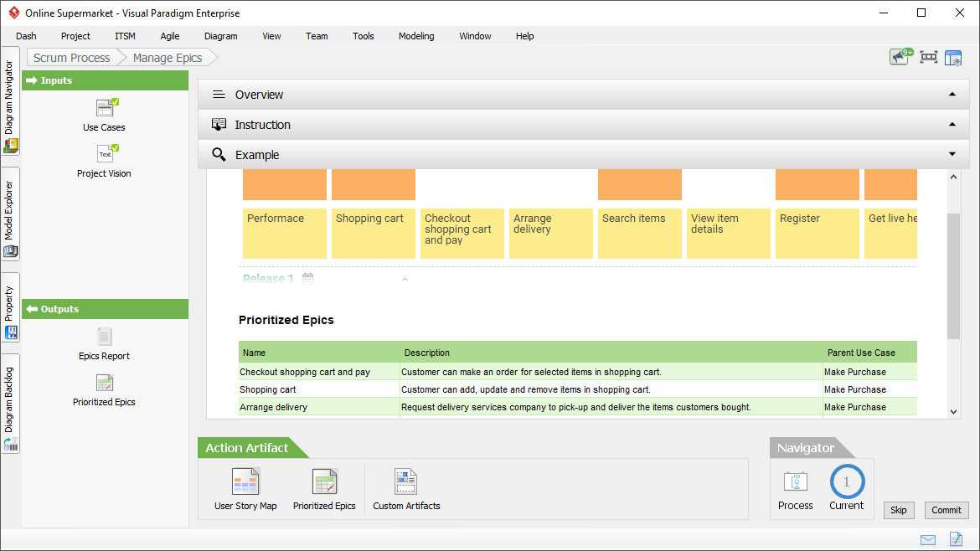Screen dimensions: 980x551
Task: Open Custom Artifacts action artifact
Action: (406, 489)
